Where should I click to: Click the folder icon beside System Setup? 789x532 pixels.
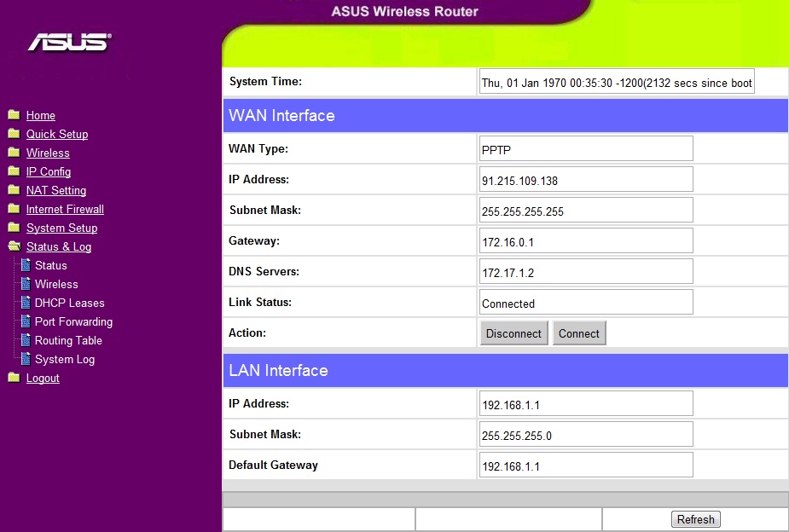pos(15,228)
